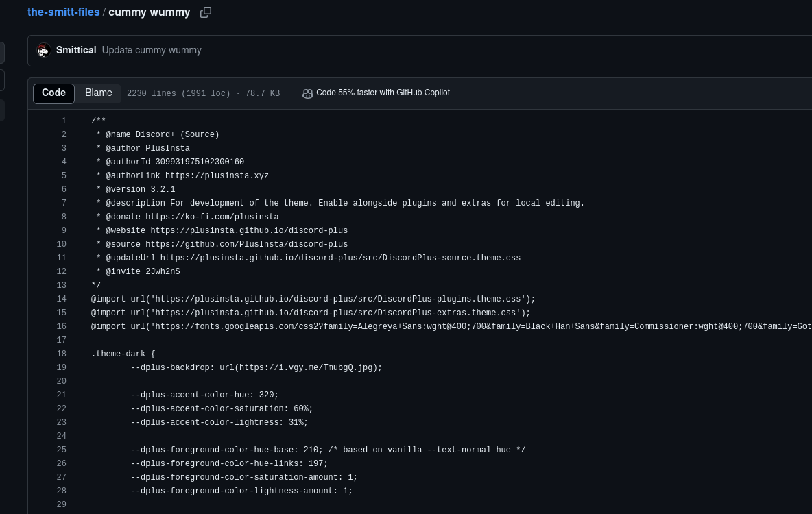Select line number 18
This screenshot has height=514, width=812.
click(x=62, y=354)
